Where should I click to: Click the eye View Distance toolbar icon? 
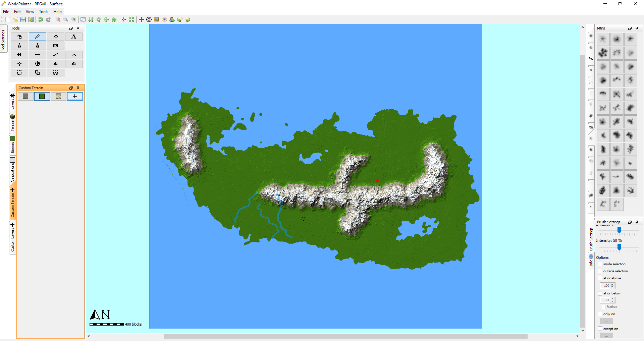(164, 19)
